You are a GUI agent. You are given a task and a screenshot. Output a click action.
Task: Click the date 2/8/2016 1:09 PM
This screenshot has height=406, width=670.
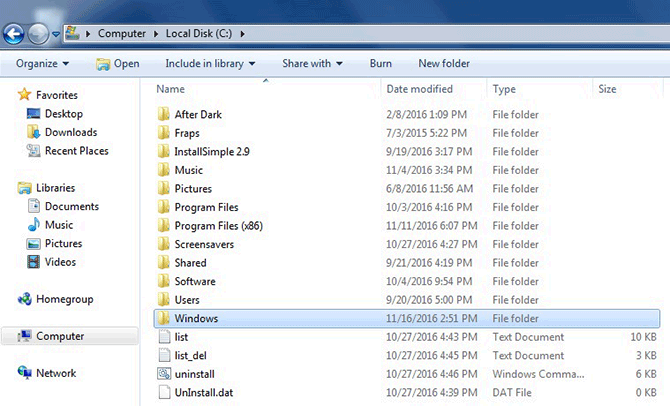point(426,115)
